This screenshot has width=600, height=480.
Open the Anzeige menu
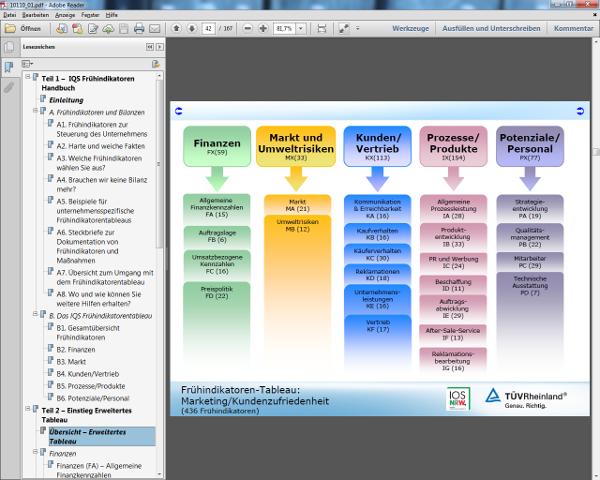(x=65, y=15)
